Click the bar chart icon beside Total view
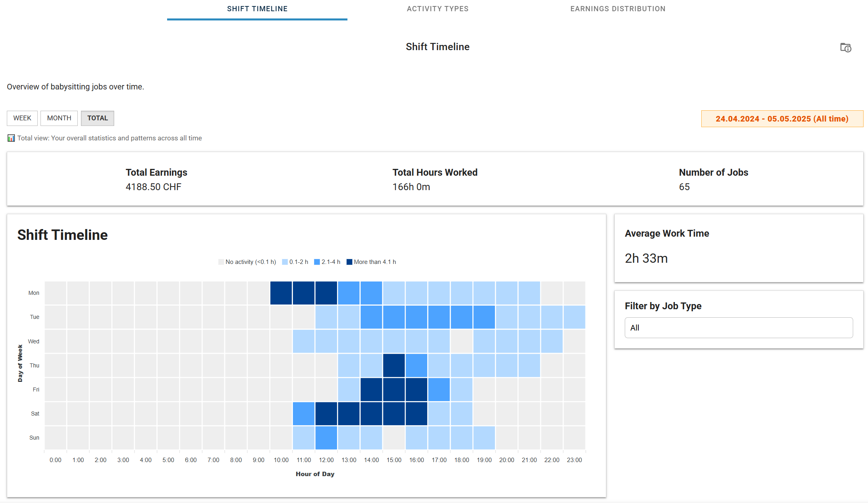Viewport: 868px width, 503px height. point(11,138)
